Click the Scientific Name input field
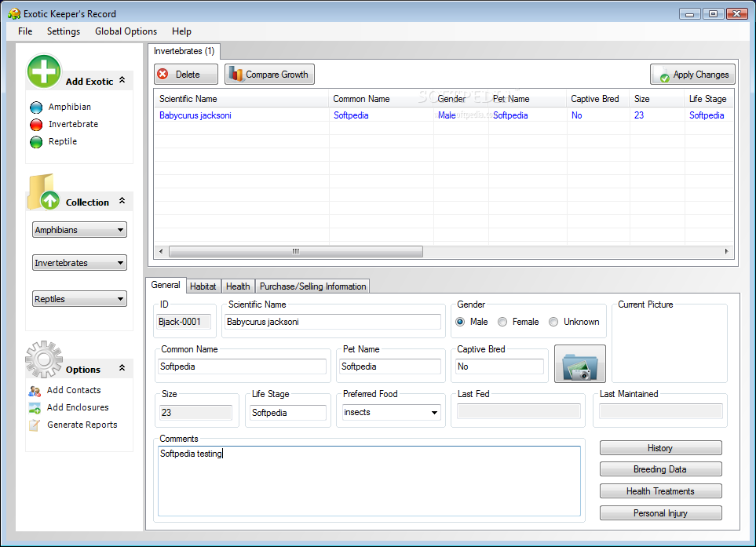 [x=333, y=322]
